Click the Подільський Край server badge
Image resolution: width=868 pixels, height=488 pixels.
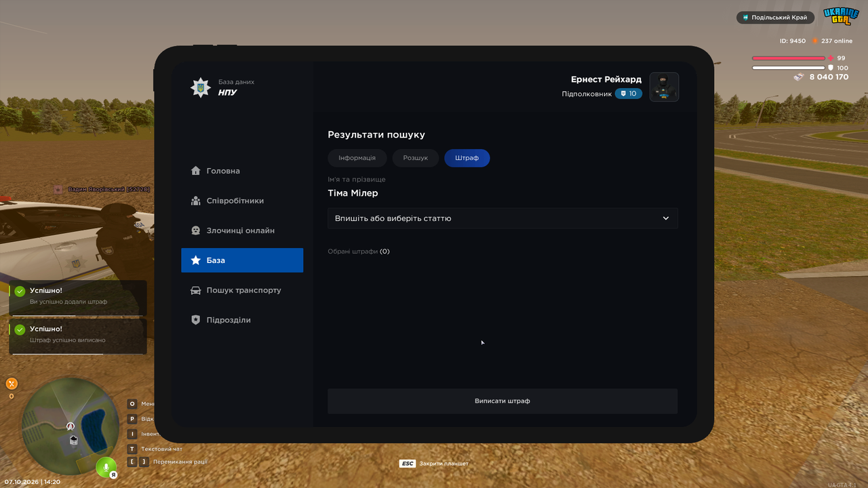pos(776,18)
